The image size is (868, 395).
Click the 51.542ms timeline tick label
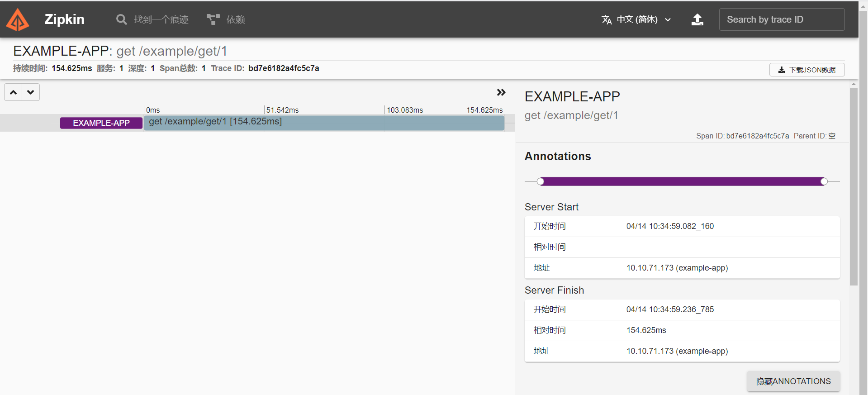[282, 110]
